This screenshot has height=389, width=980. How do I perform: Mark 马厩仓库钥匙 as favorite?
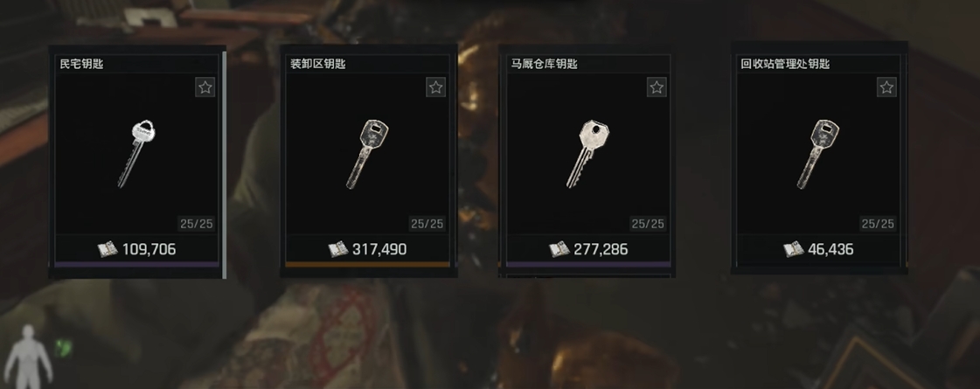(657, 87)
